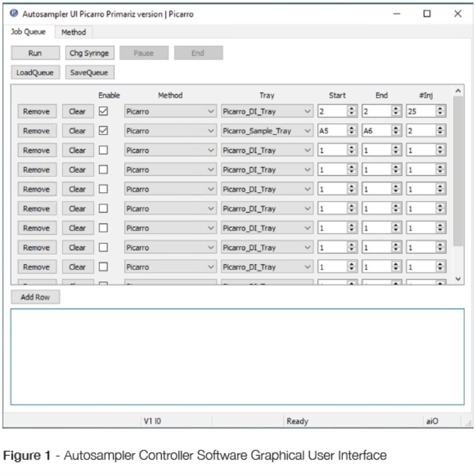
Task: Click the job list scrollbar down arrow
Action: point(458,279)
